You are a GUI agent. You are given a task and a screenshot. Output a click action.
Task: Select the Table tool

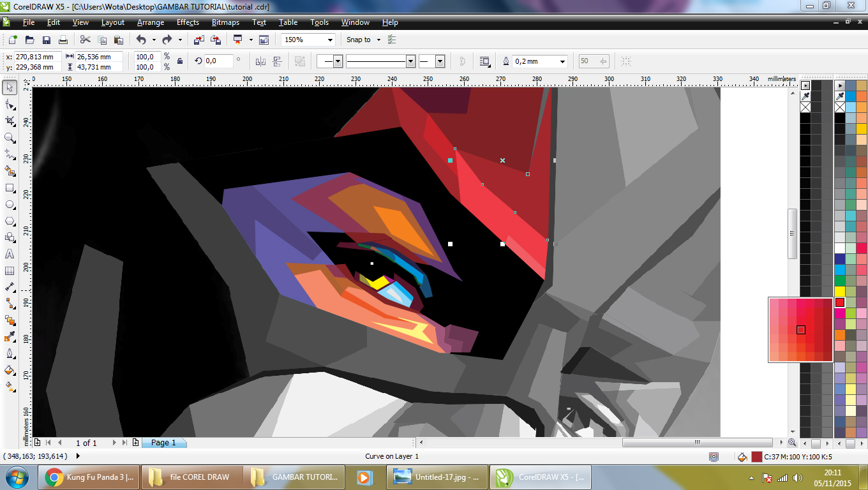coord(10,271)
